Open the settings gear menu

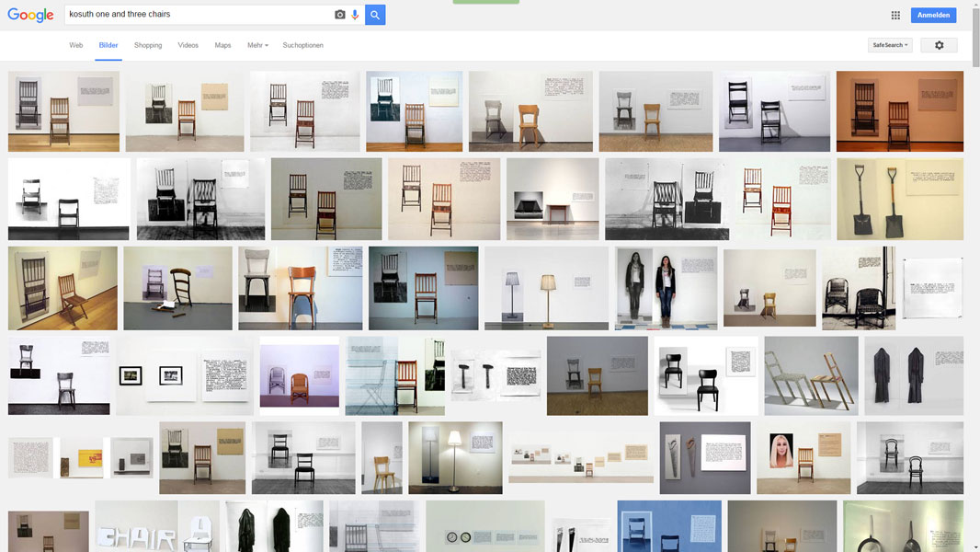(x=939, y=45)
